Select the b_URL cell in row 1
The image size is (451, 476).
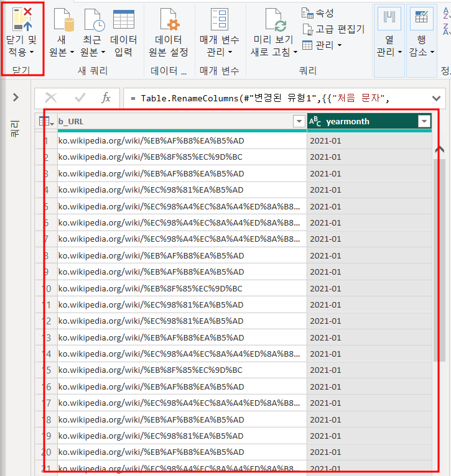[182, 141]
